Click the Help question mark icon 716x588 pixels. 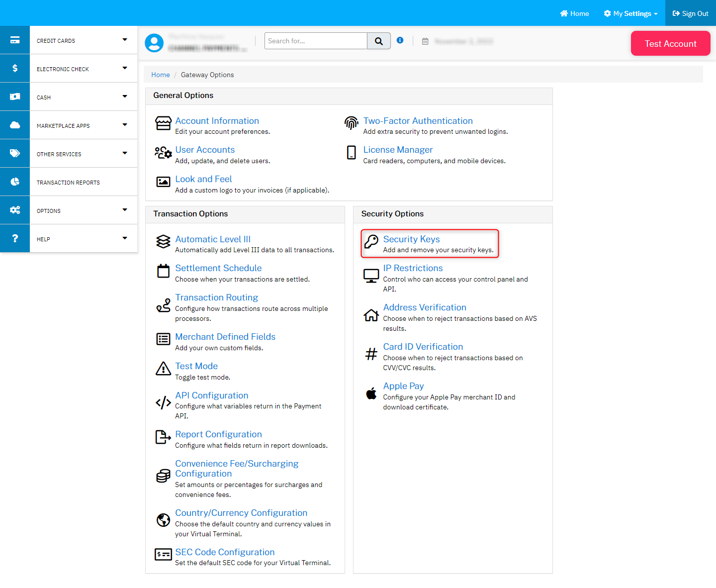tap(15, 238)
